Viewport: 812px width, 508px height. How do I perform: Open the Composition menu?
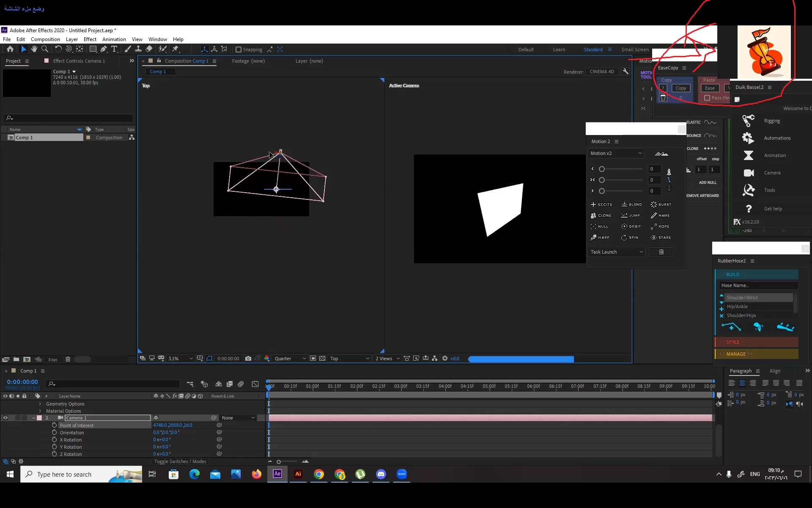pyautogui.click(x=45, y=39)
